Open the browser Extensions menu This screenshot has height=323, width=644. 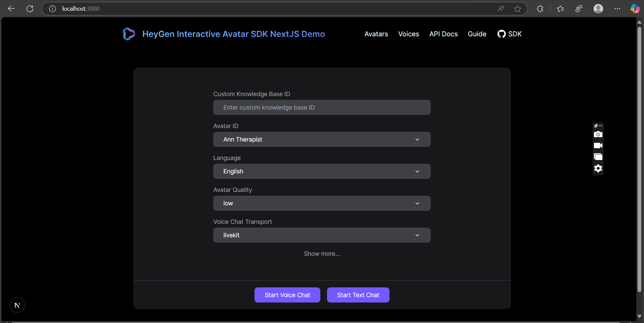pos(540,9)
